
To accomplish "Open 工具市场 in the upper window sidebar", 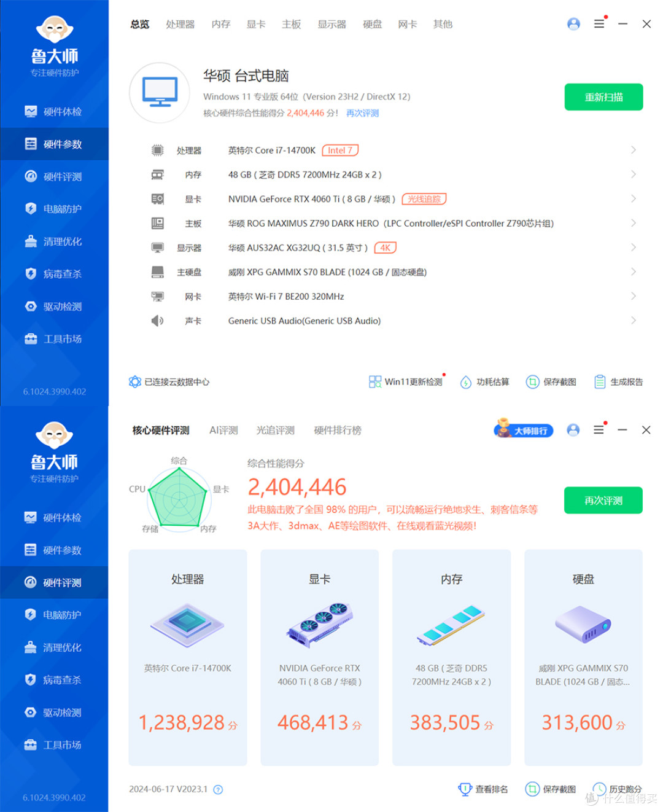I will pos(54,339).
